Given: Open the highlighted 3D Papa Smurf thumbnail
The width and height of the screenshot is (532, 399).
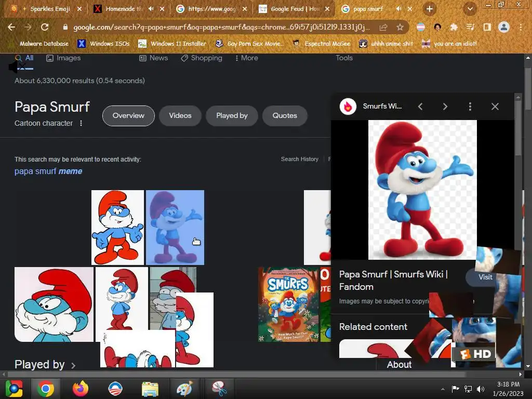Looking at the screenshot, I should [x=175, y=228].
